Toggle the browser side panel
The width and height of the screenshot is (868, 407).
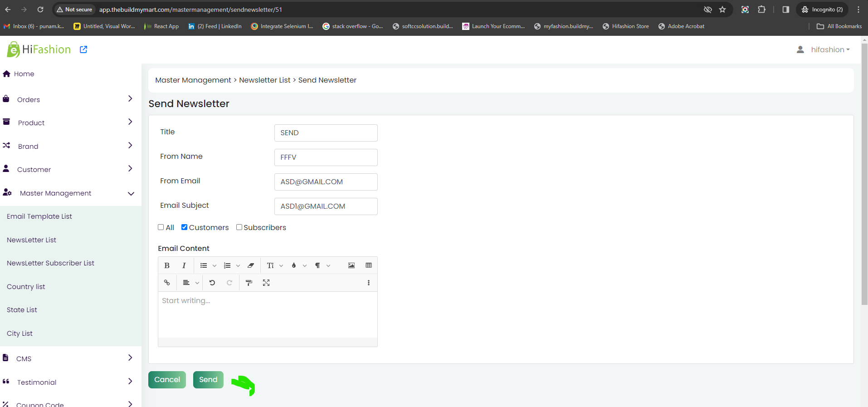pyautogui.click(x=786, y=10)
